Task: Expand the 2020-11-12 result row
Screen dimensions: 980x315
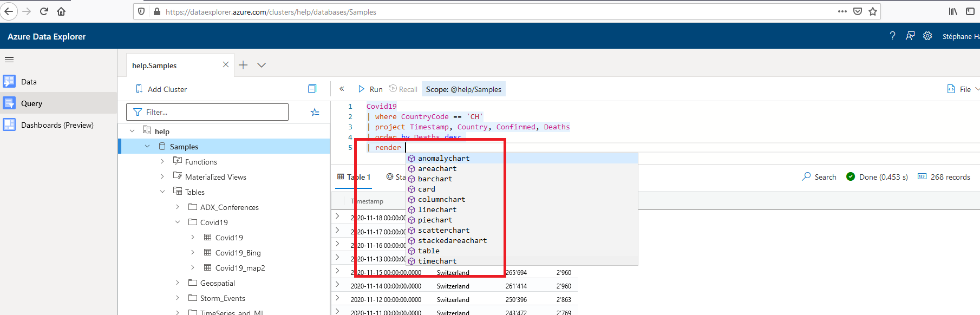Action: coord(337,298)
